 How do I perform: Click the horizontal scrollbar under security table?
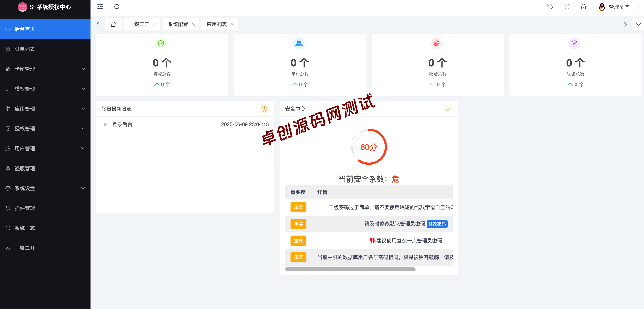350,269
